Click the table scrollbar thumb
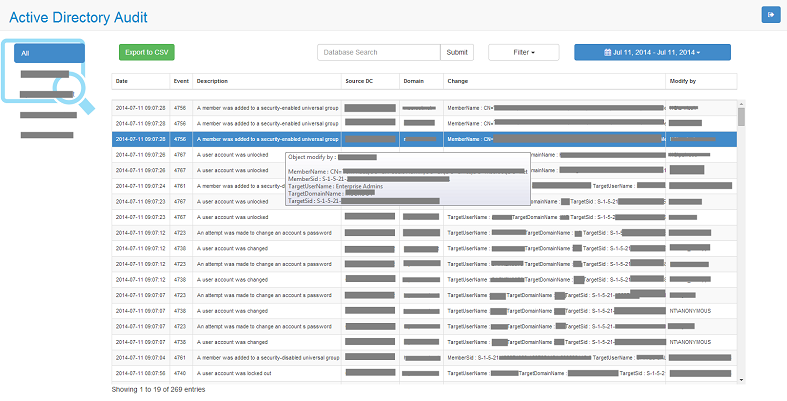Image resolution: width=787 pixels, height=401 pixels. click(x=741, y=117)
